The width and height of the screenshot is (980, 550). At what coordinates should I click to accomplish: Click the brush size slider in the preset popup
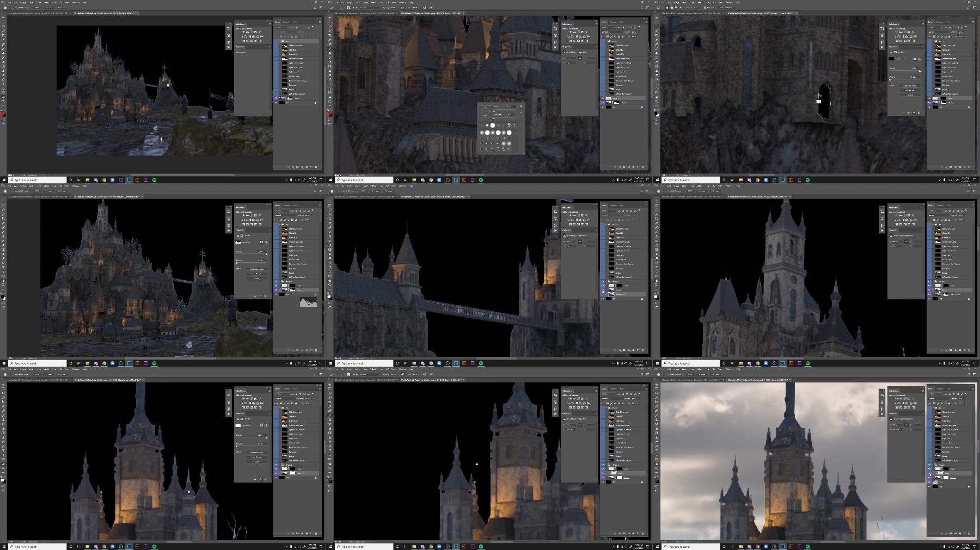[505, 110]
